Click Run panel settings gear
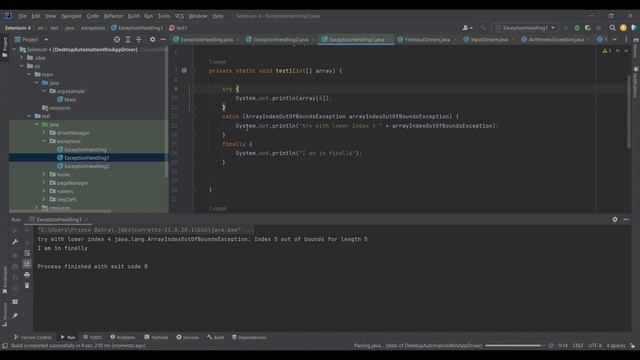This screenshot has height=360, width=640. (615, 219)
